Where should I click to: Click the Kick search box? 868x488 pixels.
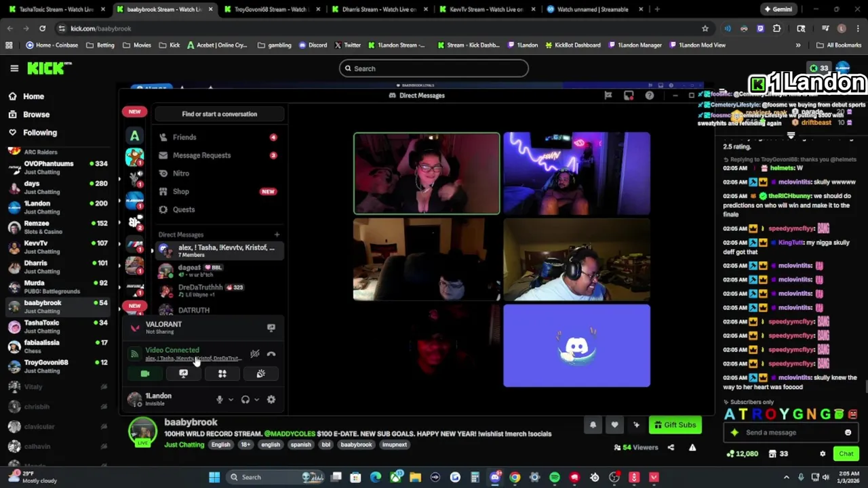coord(434,68)
